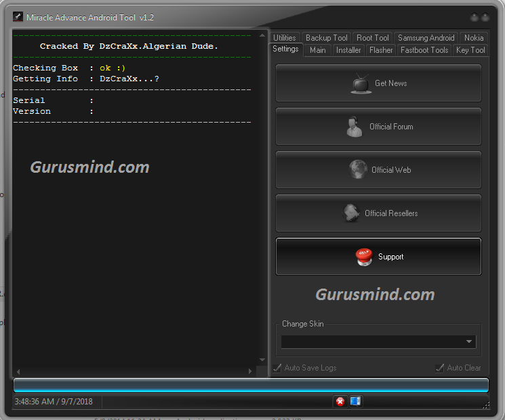Click the globe icon on Official Web
Screen dimensions: 505x420
(x=358, y=169)
